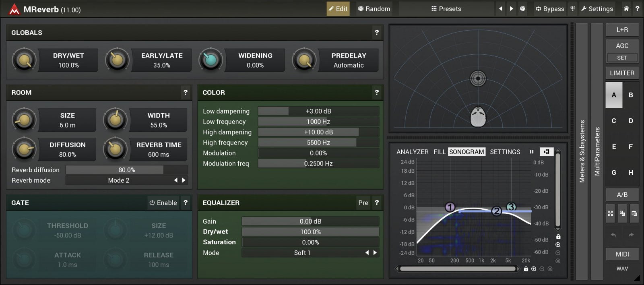Open the Presets browser
Viewport: 644px width, 285px height.
point(446,9)
